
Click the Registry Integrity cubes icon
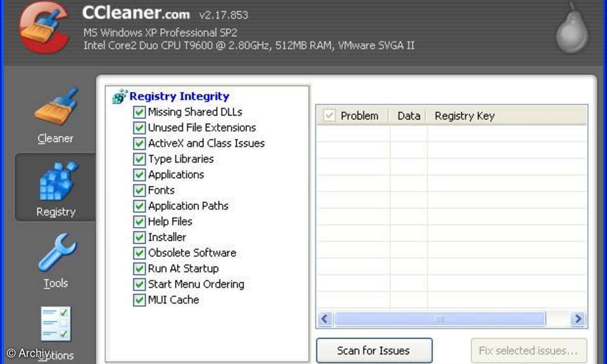pyautogui.click(x=119, y=96)
